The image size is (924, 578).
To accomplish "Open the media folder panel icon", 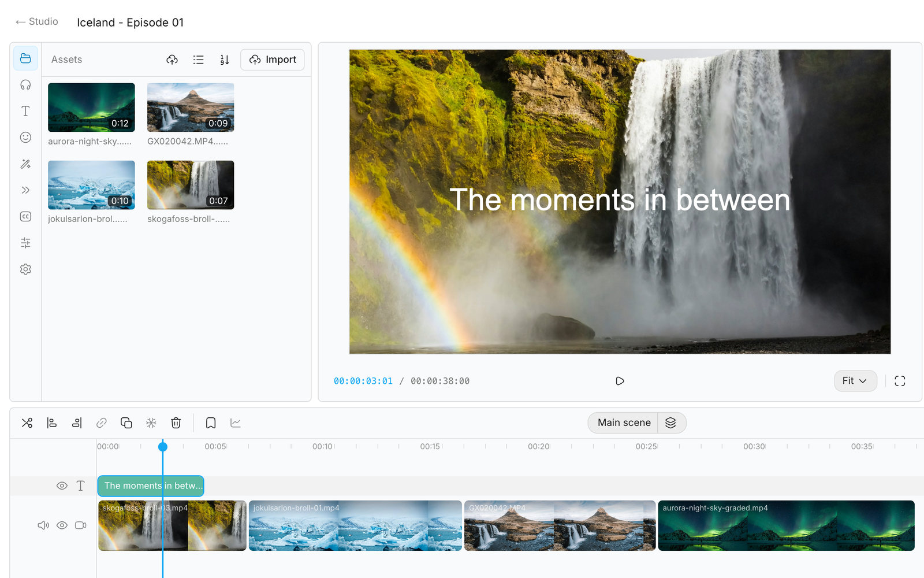I will [x=25, y=58].
